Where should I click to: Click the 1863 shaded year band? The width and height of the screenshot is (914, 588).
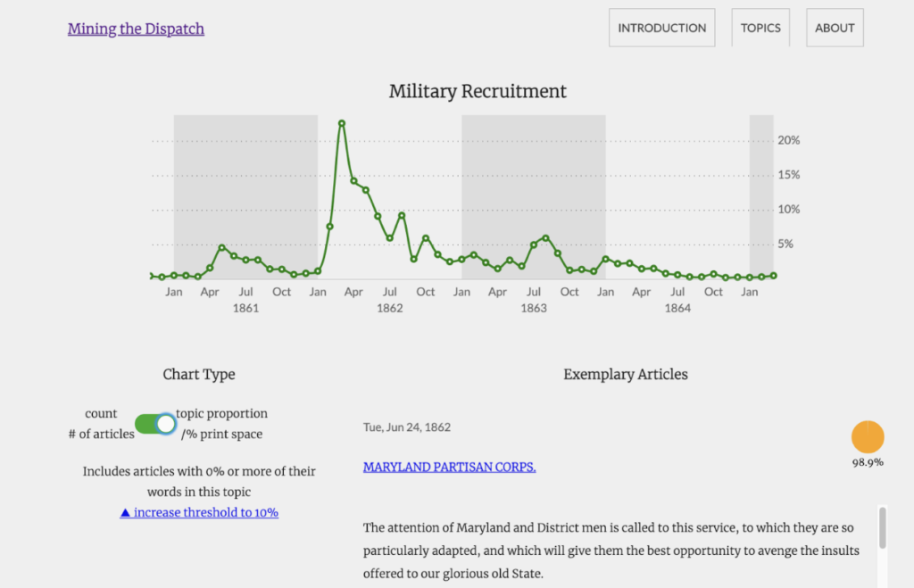(534, 197)
